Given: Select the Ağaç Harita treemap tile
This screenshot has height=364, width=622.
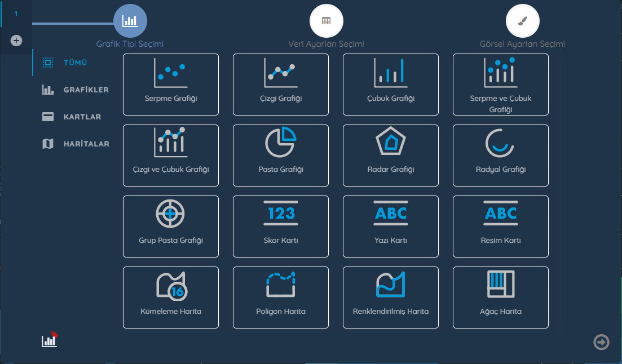Looking at the screenshot, I should (500, 298).
